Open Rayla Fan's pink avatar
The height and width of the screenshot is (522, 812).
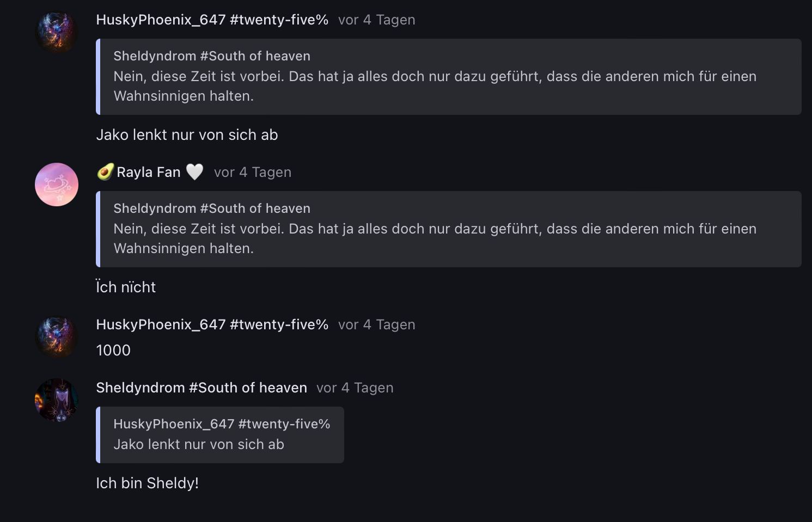[x=57, y=185]
